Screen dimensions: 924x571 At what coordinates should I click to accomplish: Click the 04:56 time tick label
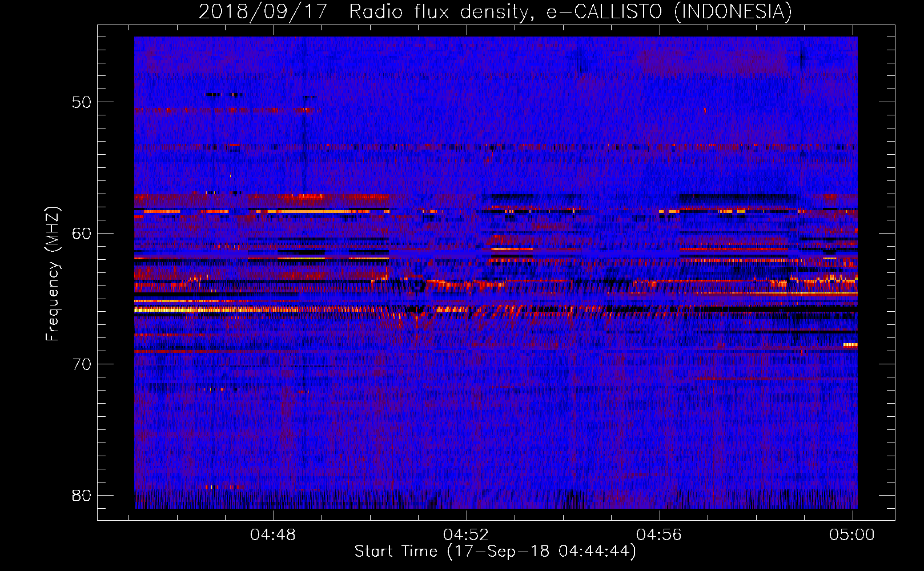[x=660, y=535]
